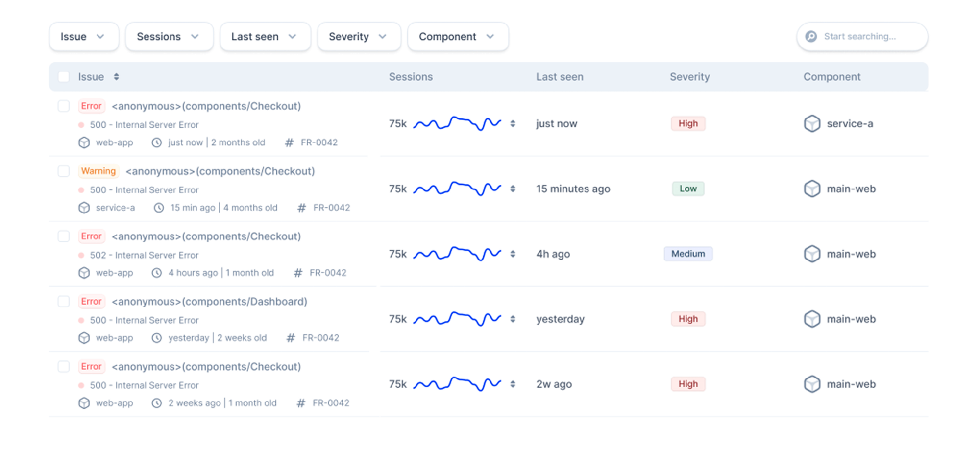Expand the Component filter dropdown
The image size is (980, 449).
(x=457, y=37)
